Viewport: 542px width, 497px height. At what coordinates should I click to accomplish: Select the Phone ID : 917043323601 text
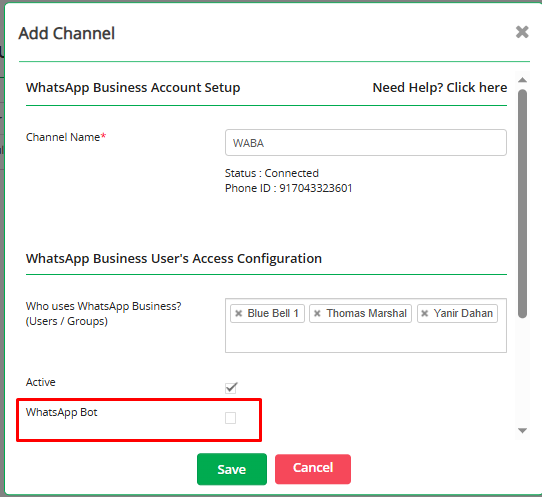point(288,188)
